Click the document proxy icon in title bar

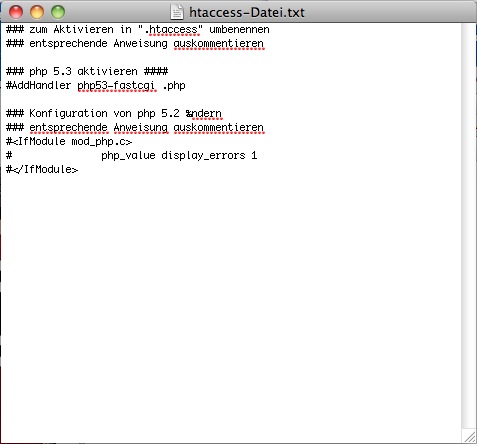click(177, 12)
